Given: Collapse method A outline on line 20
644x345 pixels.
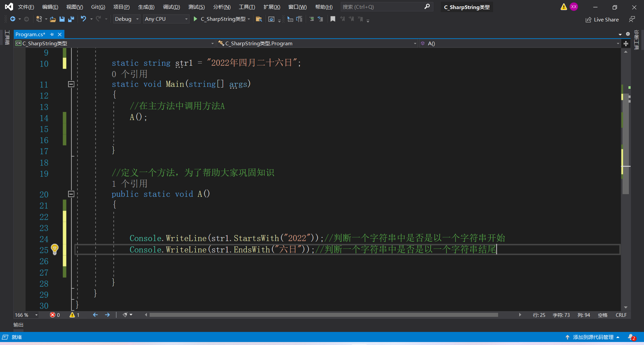Looking at the screenshot, I should click(x=71, y=194).
